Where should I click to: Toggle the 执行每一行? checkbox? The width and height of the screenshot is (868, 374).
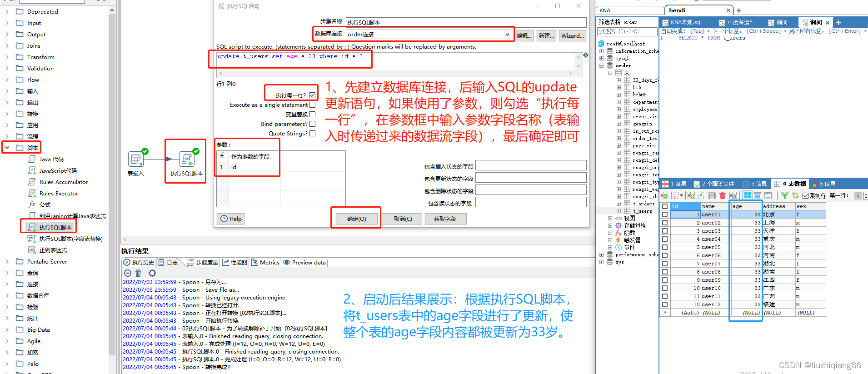coord(312,95)
